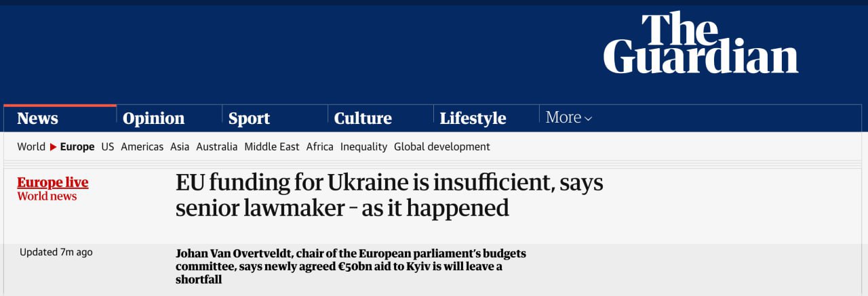
Task: Go to the Sport section
Action: pos(249,119)
